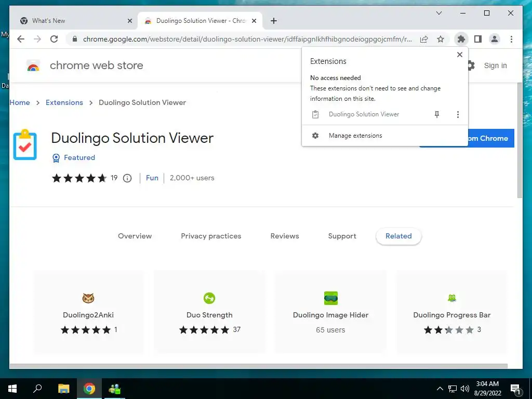The width and height of the screenshot is (532, 399).
Task: Click the 2,000+ users text
Action: tap(192, 178)
